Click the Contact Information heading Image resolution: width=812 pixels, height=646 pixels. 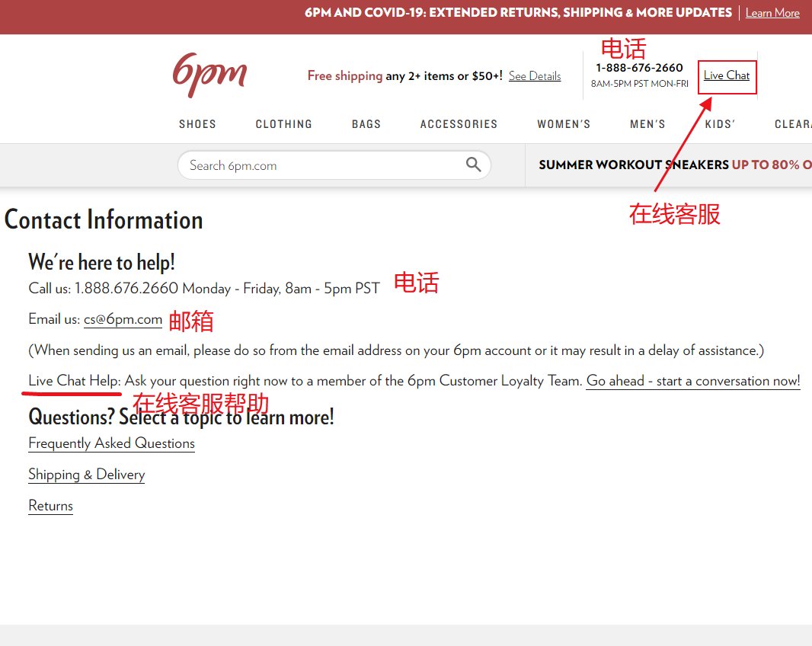tap(104, 219)
